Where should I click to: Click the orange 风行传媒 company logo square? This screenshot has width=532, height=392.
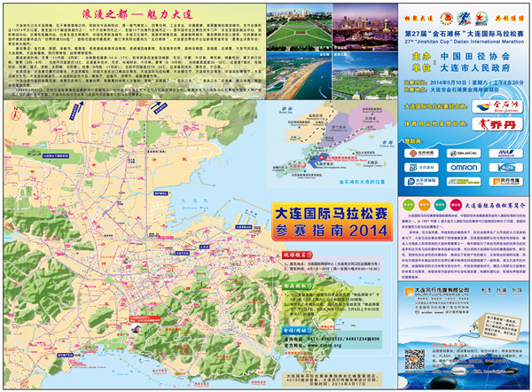pos(409,292)
